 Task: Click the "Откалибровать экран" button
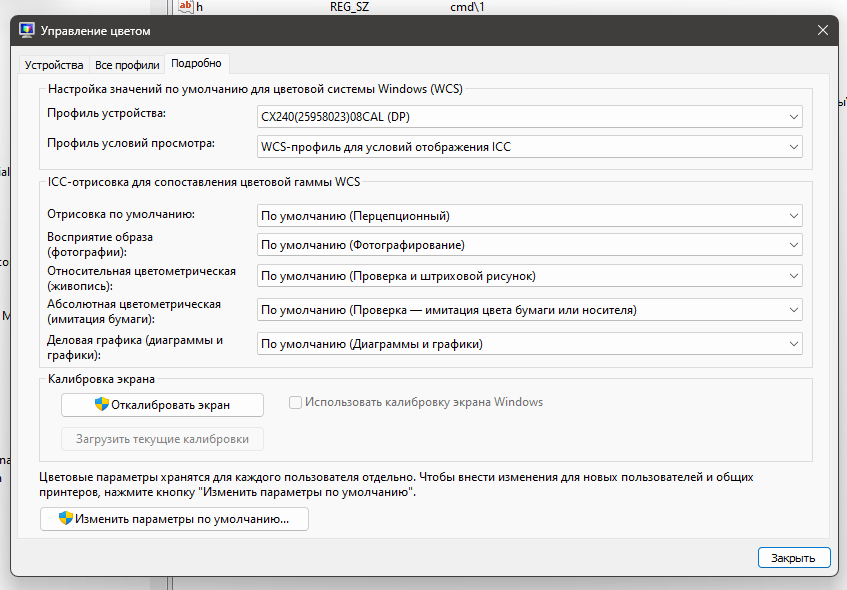point(163,405)
